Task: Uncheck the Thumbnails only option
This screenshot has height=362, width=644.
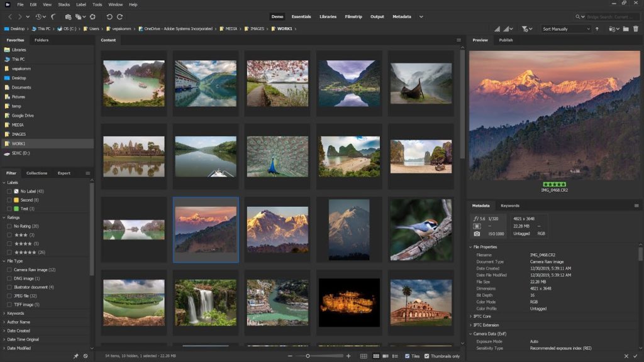Action: [x=427, y=356]
